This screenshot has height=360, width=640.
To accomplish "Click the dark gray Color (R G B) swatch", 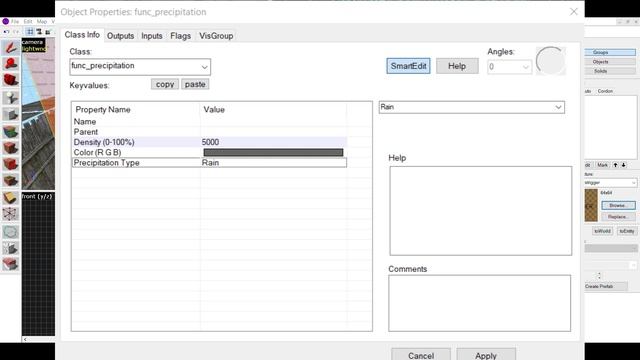I will (x=273, y=152).
